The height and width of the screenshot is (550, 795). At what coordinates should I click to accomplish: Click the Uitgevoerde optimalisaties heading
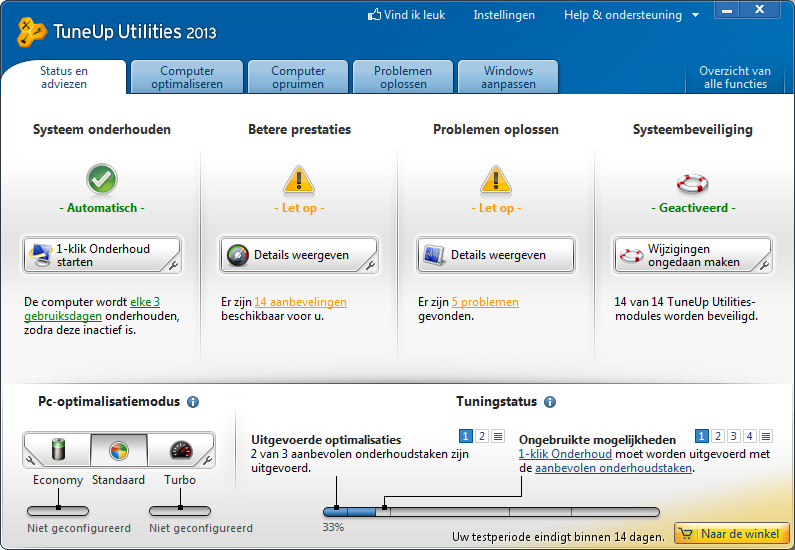click(x=326, y=439)
